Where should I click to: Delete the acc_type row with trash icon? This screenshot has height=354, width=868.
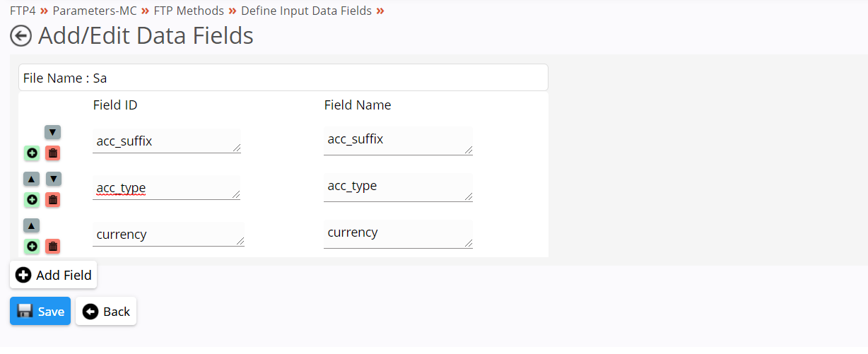click(x=53, y=200)
